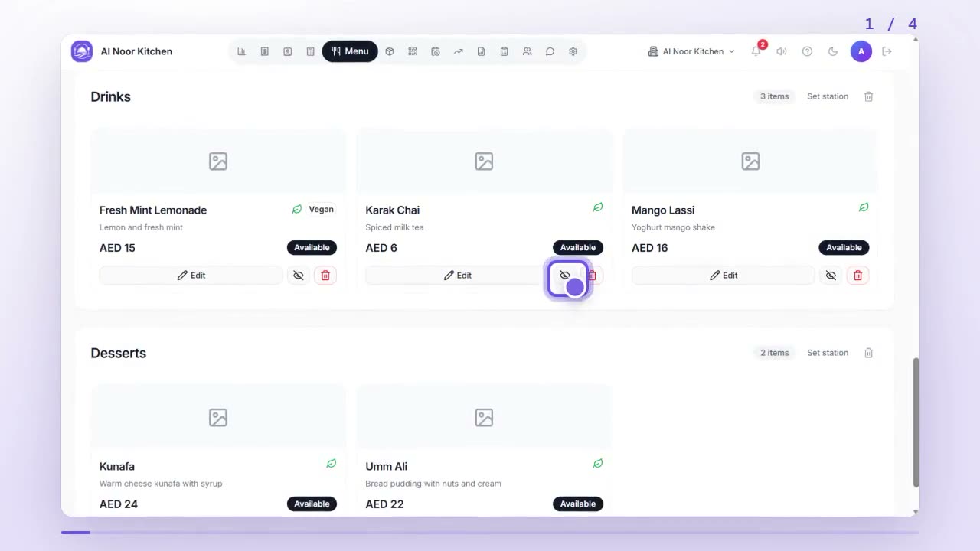Open the settings gear page
Screen dimensions: 980x551
coord(573,51)
